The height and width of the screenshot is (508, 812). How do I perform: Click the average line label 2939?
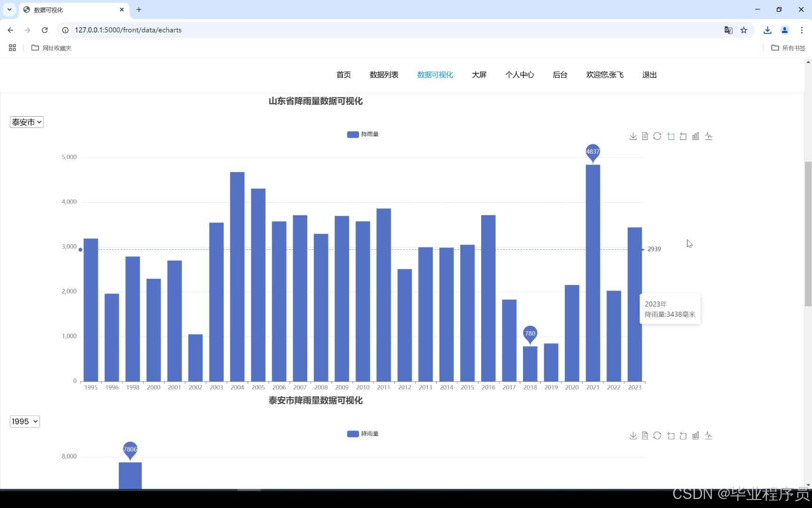point(654,249)
